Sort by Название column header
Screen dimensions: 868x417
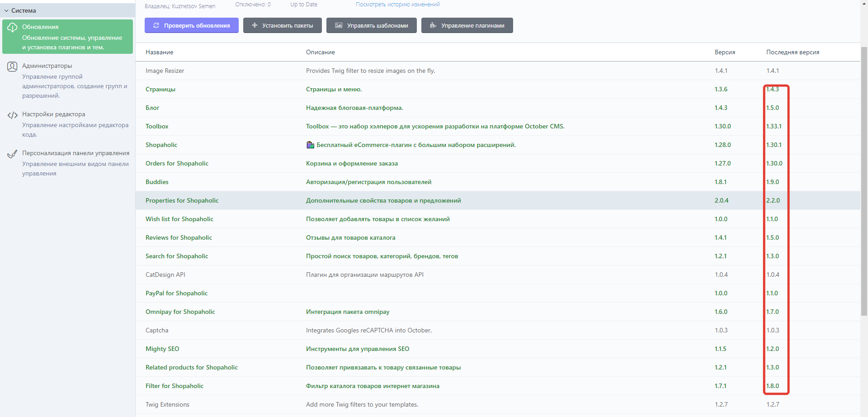(160, 52)
